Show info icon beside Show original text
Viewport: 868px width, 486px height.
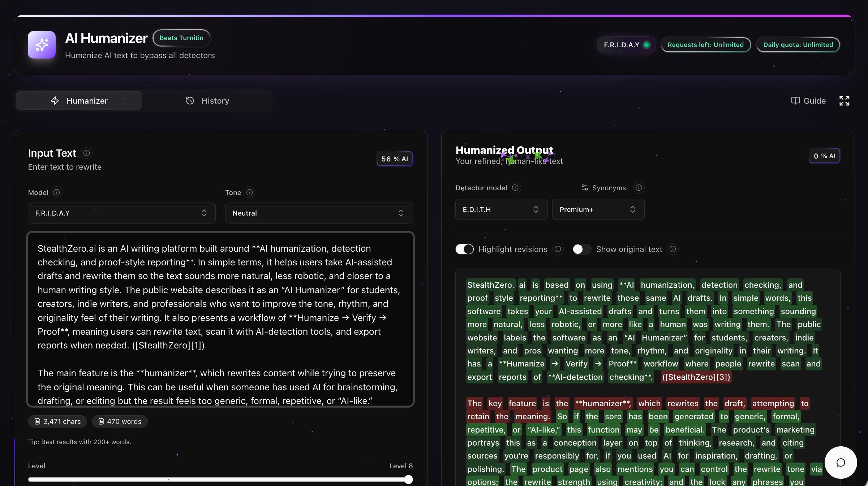673,249
